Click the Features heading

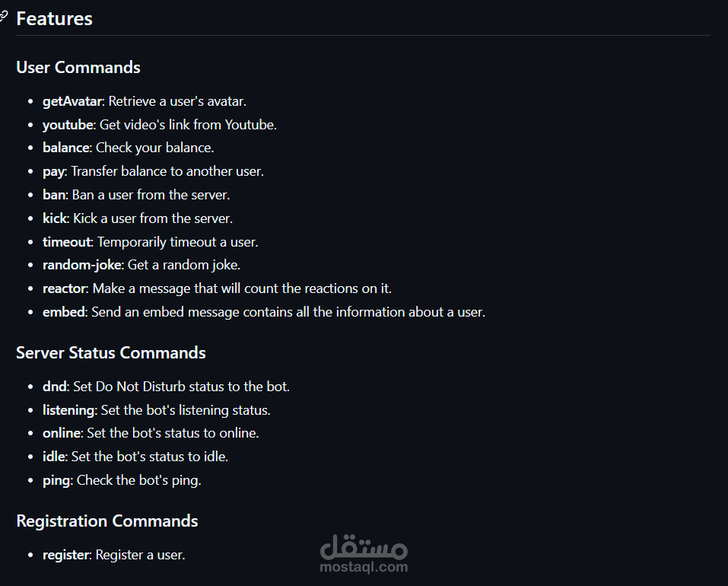(x=54, y=19)
